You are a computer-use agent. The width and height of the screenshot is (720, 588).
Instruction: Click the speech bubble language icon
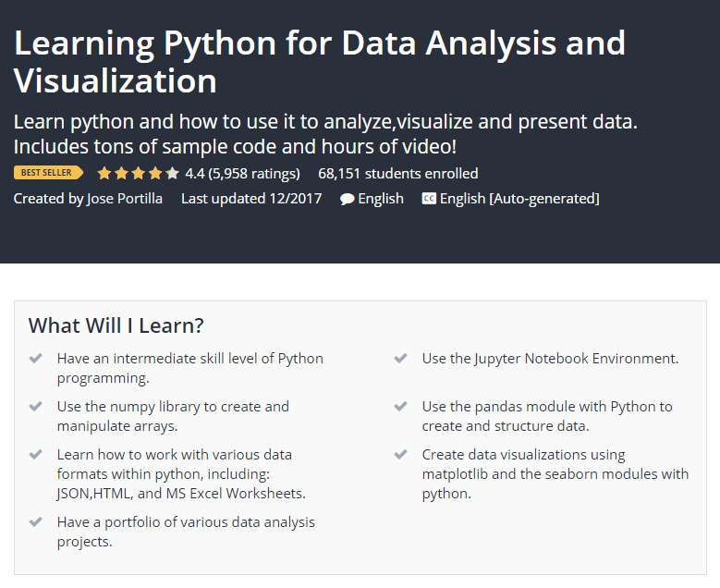pyautogui.click(x=347, y=199)
